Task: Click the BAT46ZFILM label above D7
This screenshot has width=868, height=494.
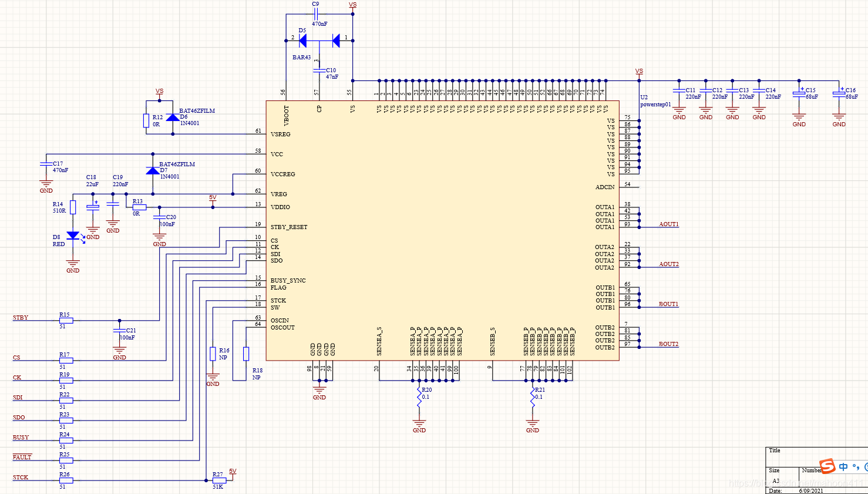Action: coord(177,164)
